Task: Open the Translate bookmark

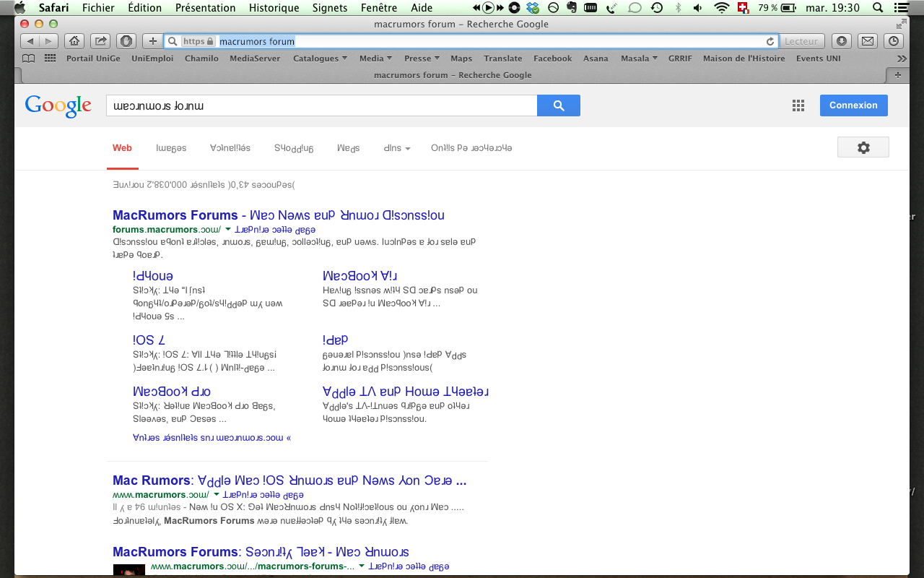Action: click(x=503, y=59)
